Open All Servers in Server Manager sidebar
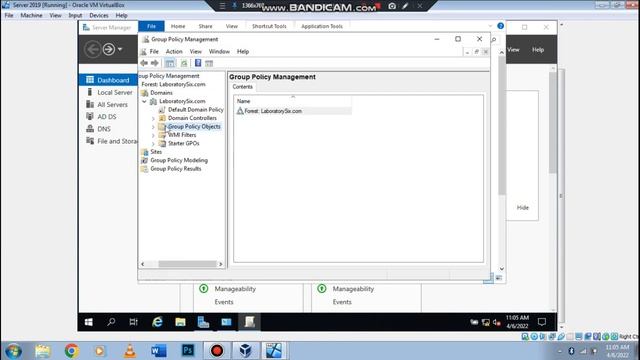 tap(112, 104)
